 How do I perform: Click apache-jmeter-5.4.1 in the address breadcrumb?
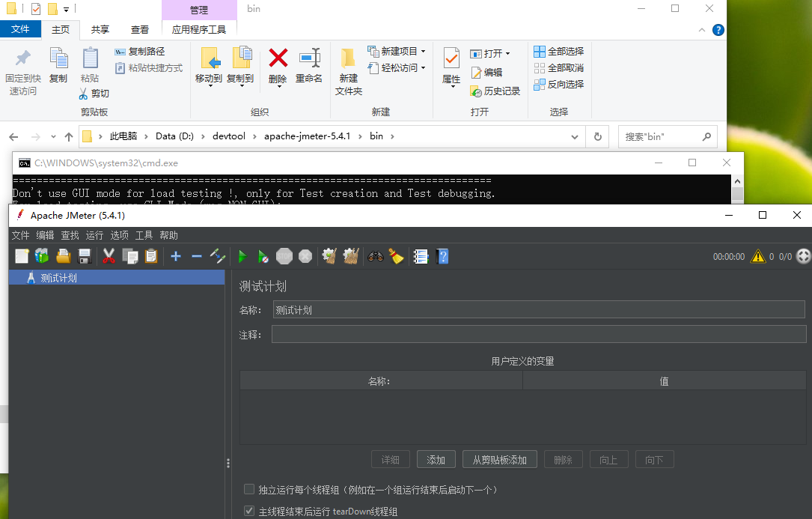(307, 136)
